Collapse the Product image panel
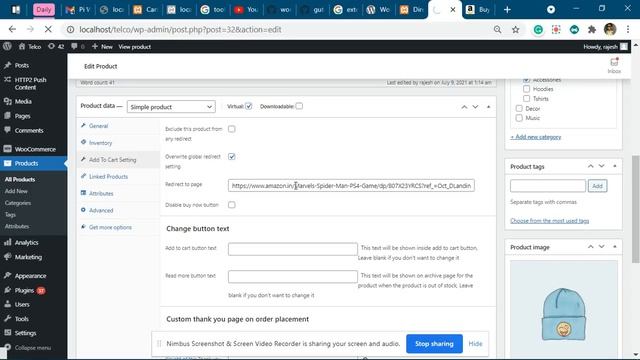The height and width of the screenshot is (360, 640). tap(615, 247)
